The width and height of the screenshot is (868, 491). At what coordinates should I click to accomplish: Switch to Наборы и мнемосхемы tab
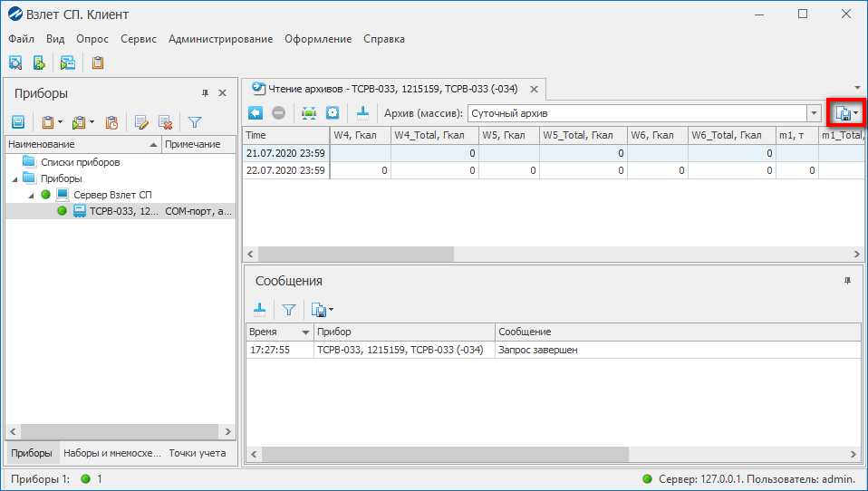(111, 453)
